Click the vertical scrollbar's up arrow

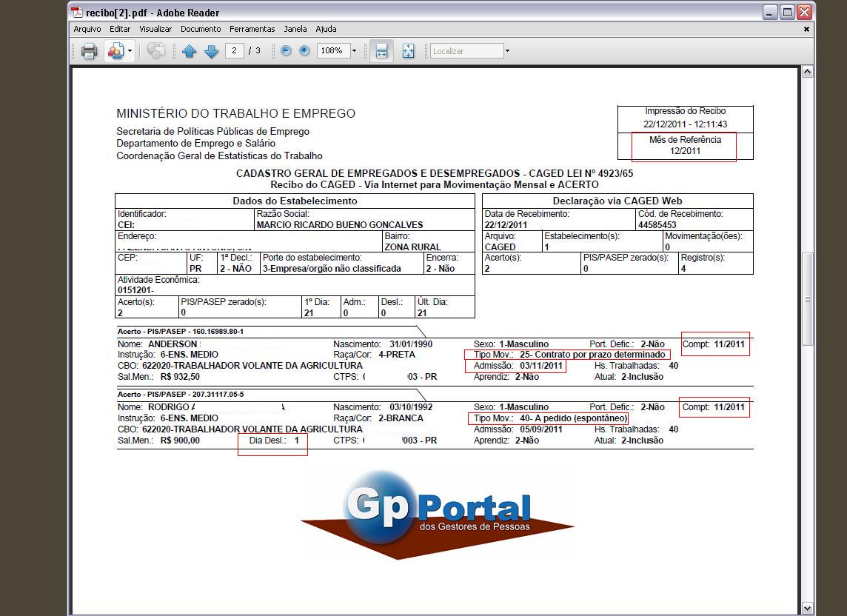(807, 72)
